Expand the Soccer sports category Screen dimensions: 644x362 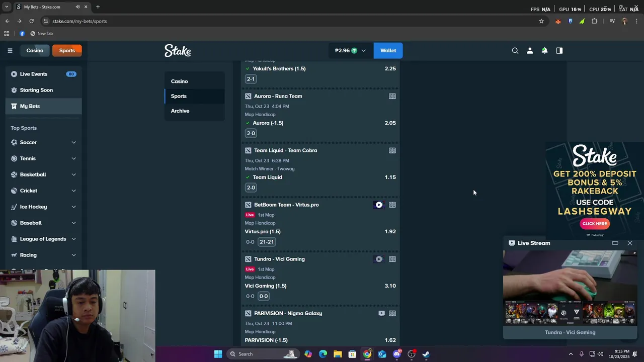[73, 142]
